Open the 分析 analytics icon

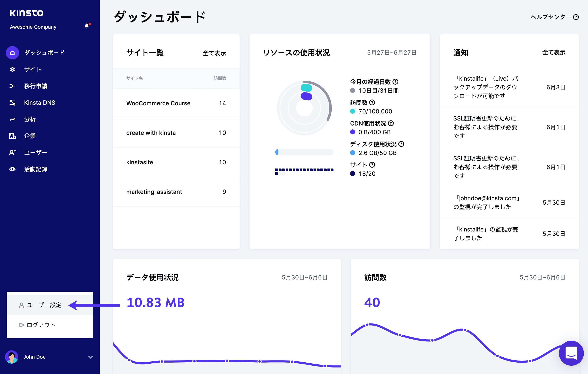(12, 119)
